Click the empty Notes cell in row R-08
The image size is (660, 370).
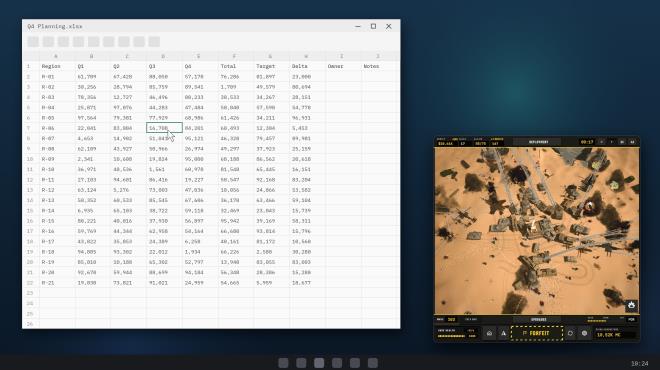[379, 149]
